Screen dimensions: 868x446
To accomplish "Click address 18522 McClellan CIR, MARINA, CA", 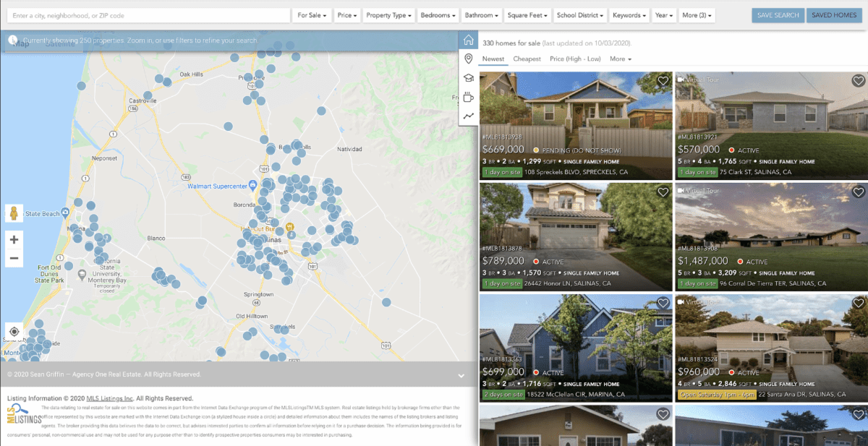I will click(574, 395).
